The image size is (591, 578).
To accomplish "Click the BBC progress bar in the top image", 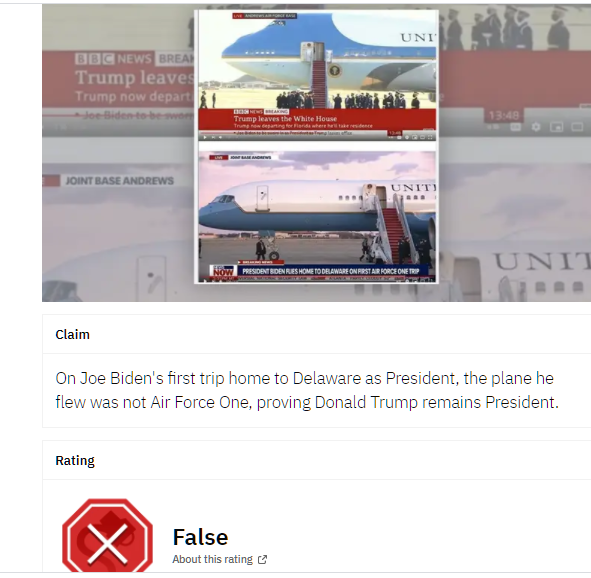I will pos(317,132).
